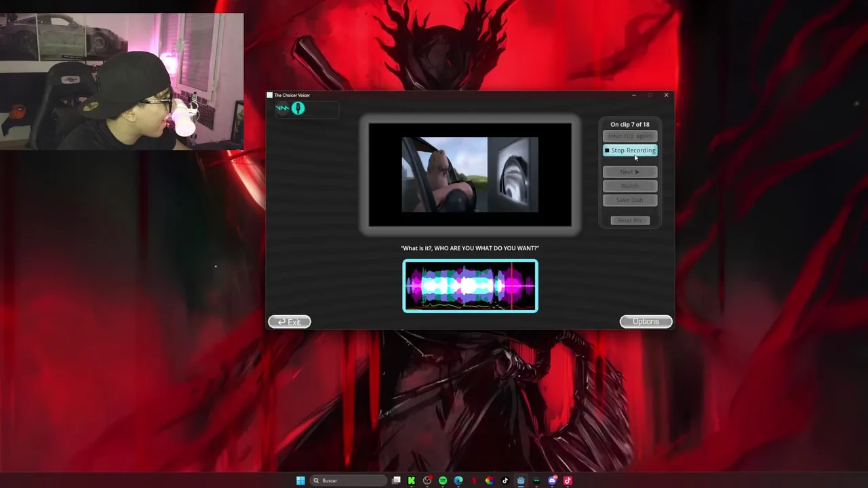Click The Choicer Voicer title bar icon
The width and height of the screenshot is (868, 488).
(x=270, y=95)
